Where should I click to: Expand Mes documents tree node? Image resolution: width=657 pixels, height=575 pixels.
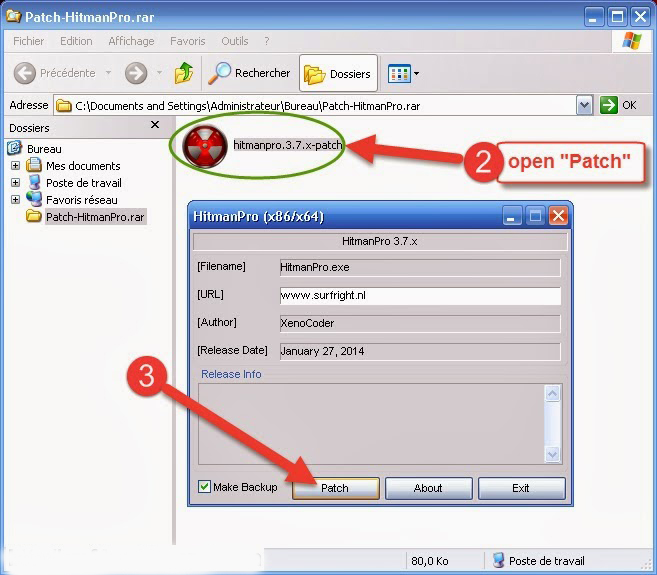16,166
